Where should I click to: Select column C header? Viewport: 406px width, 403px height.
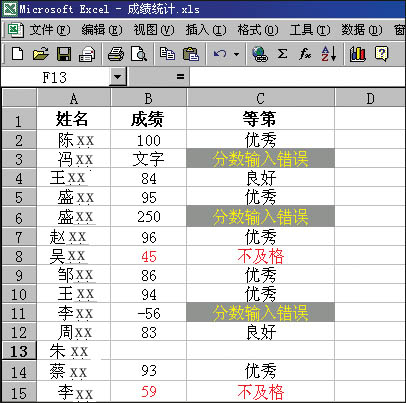(260, 98)
